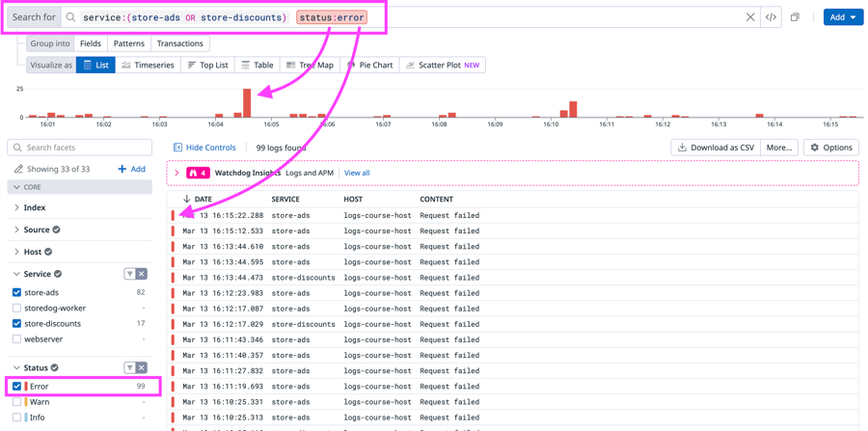The image size is (868, 431).
Task: Click the copy icon next to Add
Action: pos(795,17)
